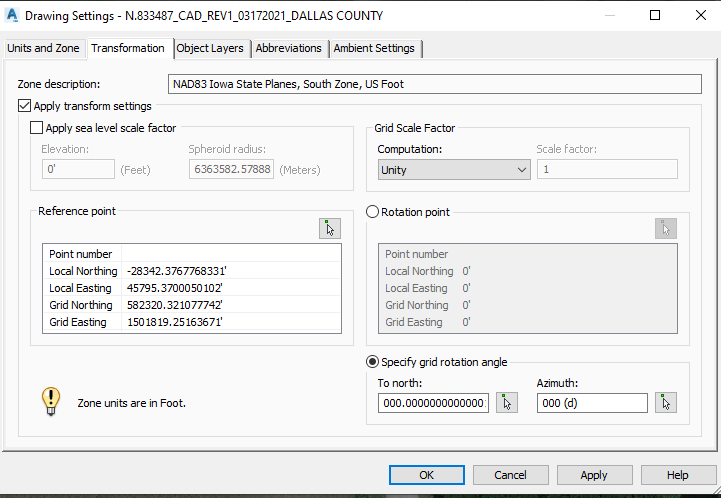This screenshot has width=721, height=498.
Task: Toggle Apply transform settings checkbox
Action: pos(24,106)
